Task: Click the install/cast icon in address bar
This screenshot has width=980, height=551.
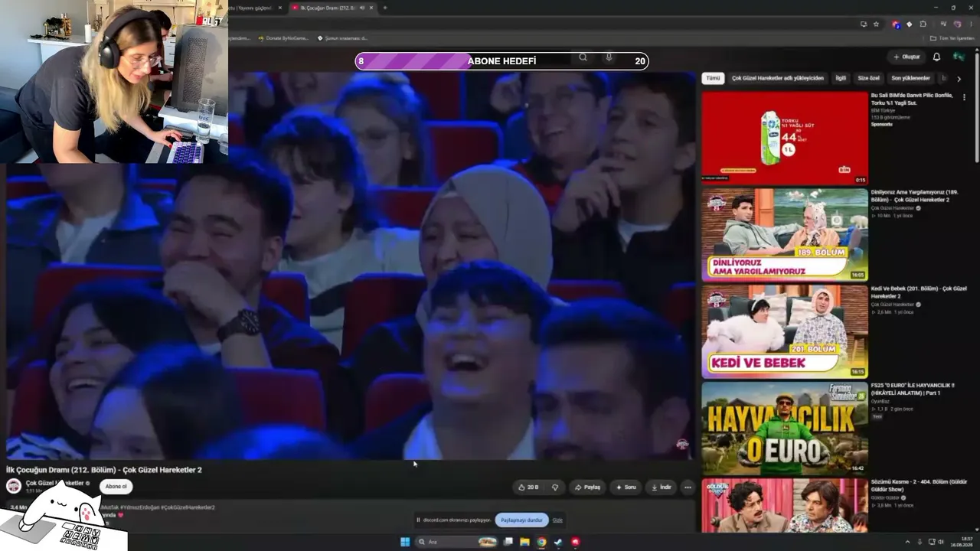Action: click(864, 24)
